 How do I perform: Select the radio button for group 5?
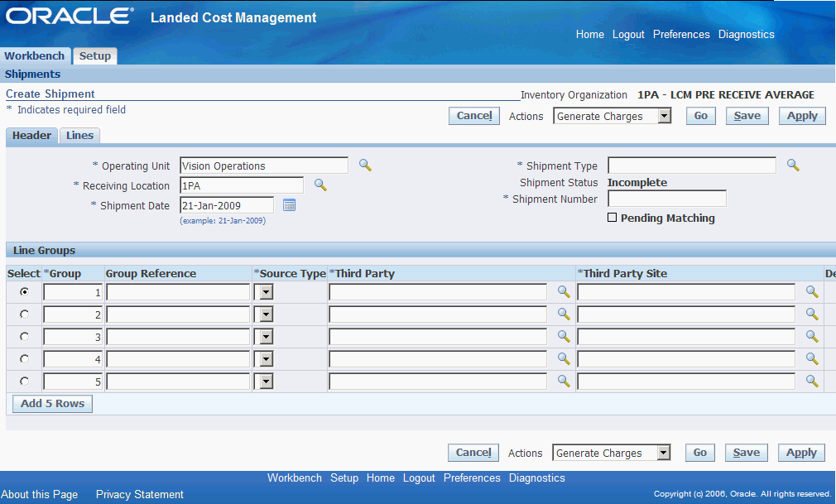[24, 382]
